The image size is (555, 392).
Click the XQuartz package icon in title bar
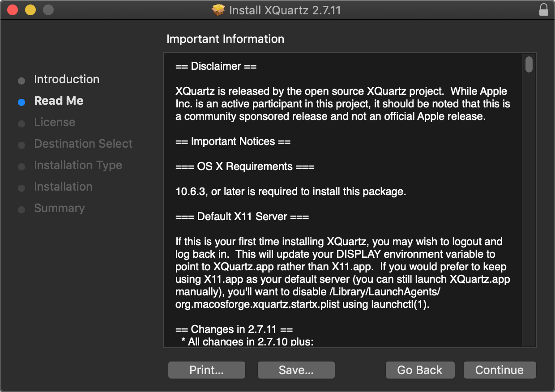218,10
